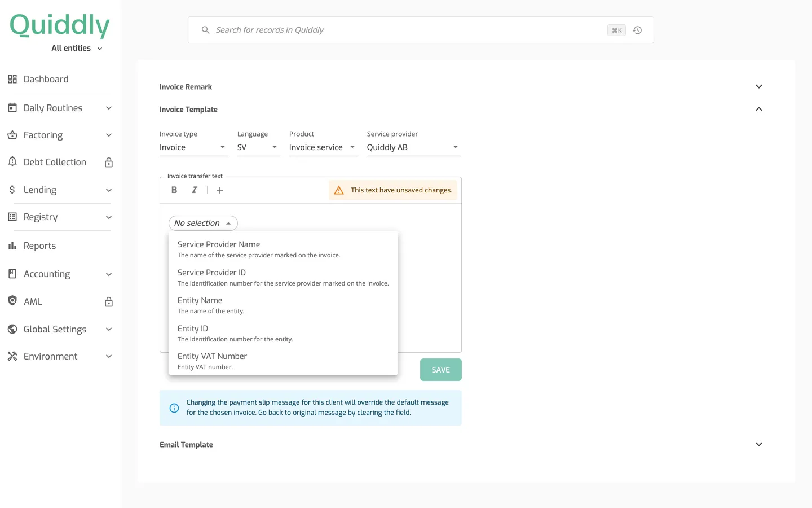812x508 pixels.
Task: Expand the Global Settings chevron
Action: [x=109, y=329]
